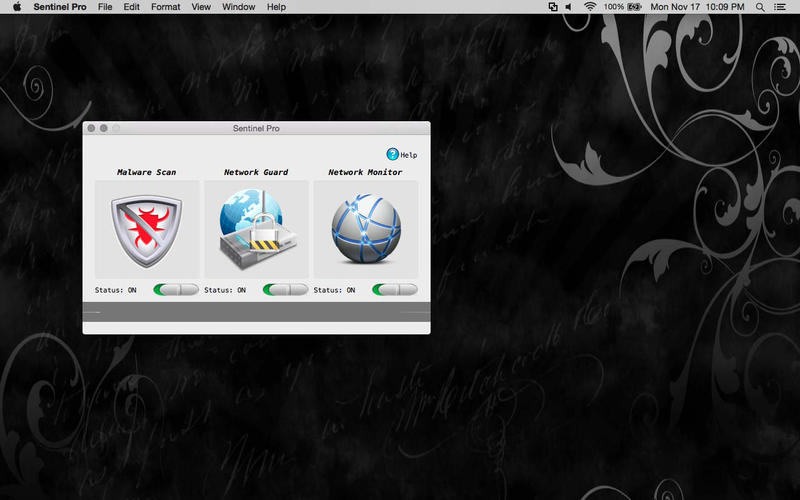Click the Malware Scan shield icon
800x500 pixels.
click(x=147, y=231)
